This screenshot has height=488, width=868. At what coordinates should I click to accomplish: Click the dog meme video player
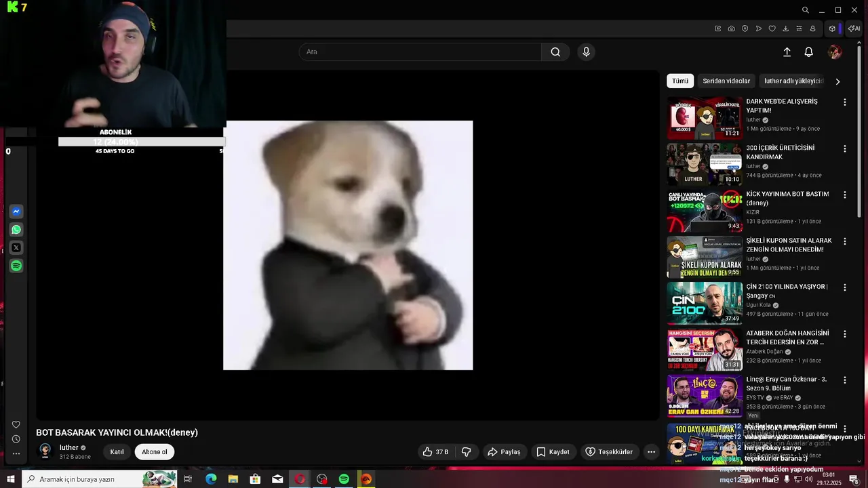[348, 245]
